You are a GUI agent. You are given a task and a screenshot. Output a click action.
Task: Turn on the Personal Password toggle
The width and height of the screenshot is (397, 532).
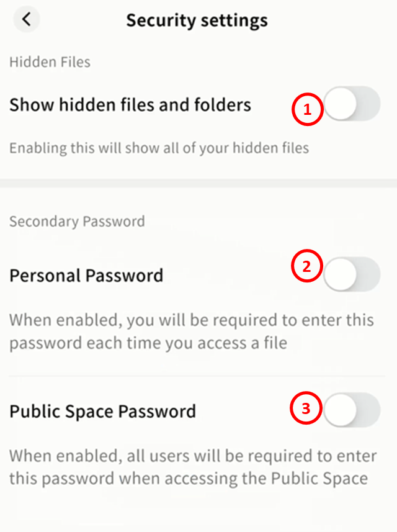352,274
